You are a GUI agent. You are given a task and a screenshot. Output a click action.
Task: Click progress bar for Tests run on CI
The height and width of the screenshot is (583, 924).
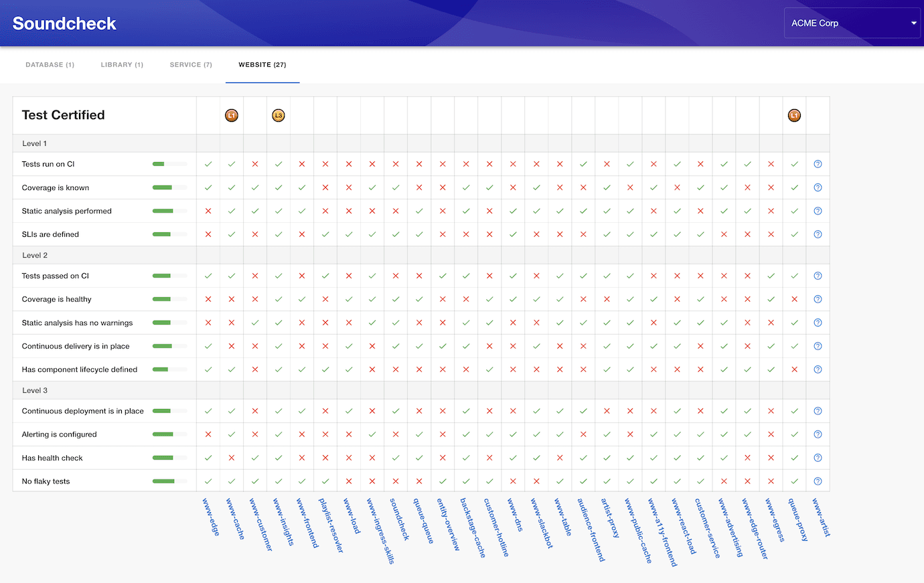click(x=169, y=164)
